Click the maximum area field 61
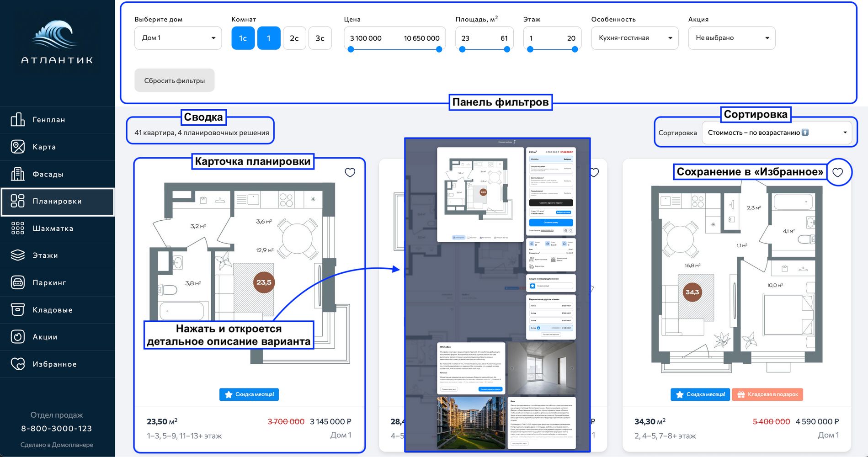This screenshot has height=457, width=868. (504, 38)
